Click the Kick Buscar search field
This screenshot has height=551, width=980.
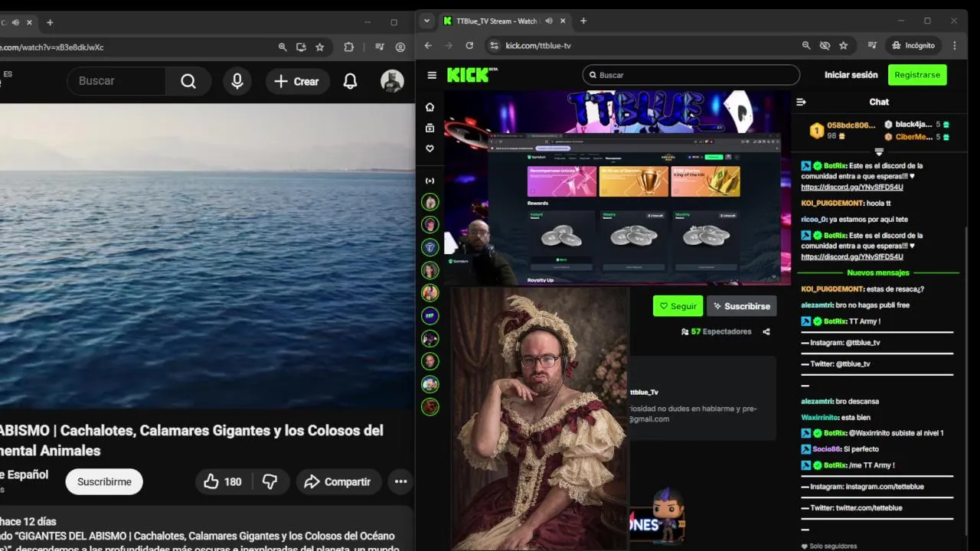(x=691, y=75)
